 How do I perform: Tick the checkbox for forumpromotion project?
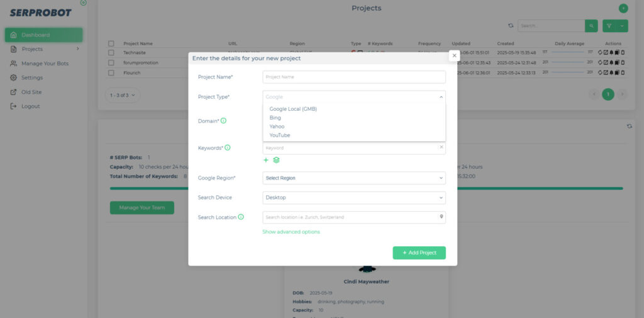(x=111, y=63)
